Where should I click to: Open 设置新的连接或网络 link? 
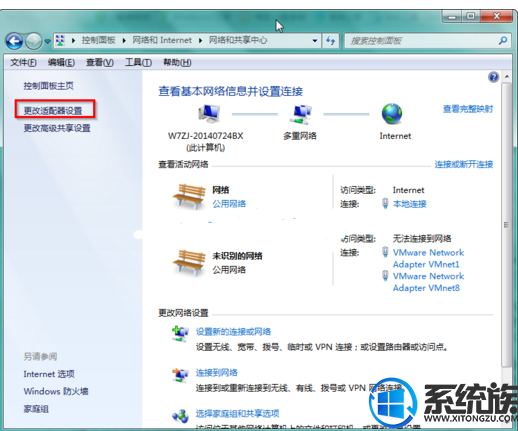pyautogui.click(x=233, y=332)
